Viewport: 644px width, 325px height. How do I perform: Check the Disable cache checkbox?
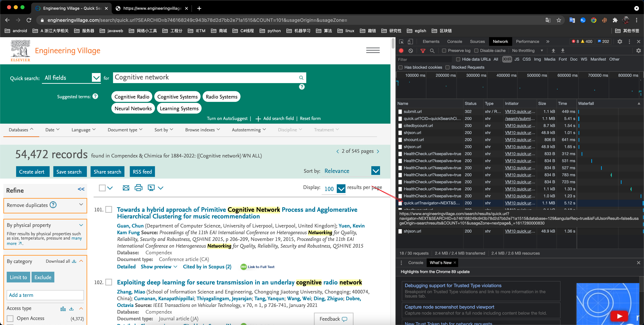coord(476,51)
